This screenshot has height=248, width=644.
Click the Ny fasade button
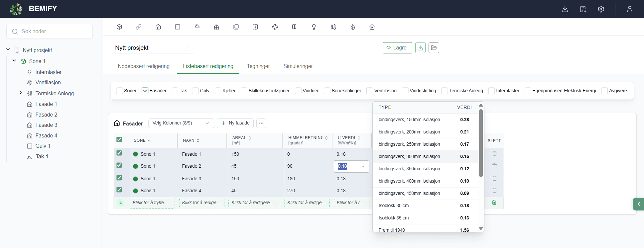coord(235,123)
